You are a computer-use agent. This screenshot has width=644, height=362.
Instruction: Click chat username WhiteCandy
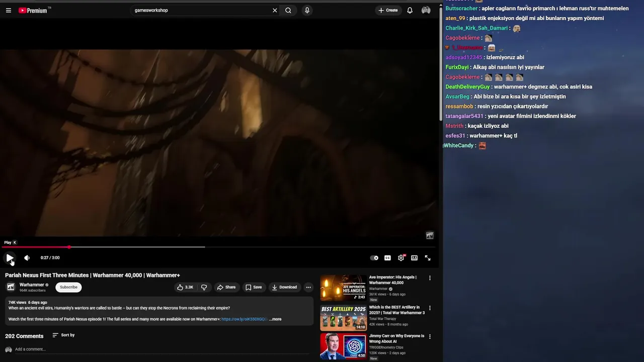(458, 145)
